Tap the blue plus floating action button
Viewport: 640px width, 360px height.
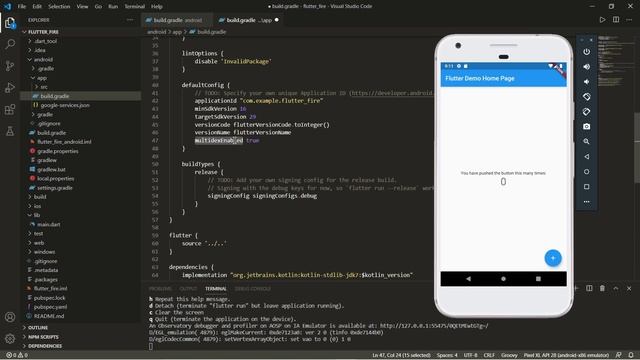553,258
